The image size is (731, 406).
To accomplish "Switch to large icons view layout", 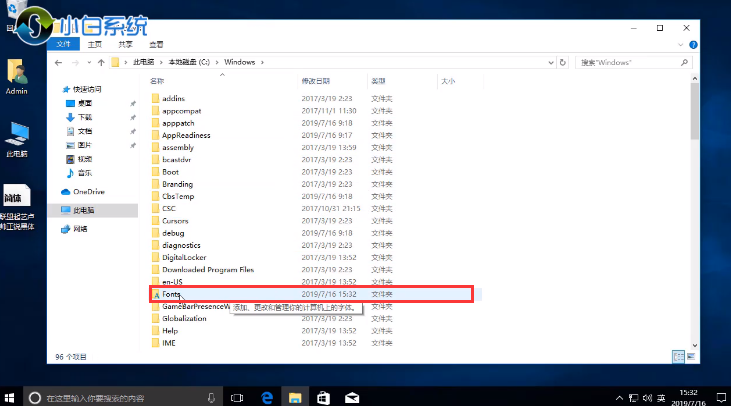I will 691,357.
